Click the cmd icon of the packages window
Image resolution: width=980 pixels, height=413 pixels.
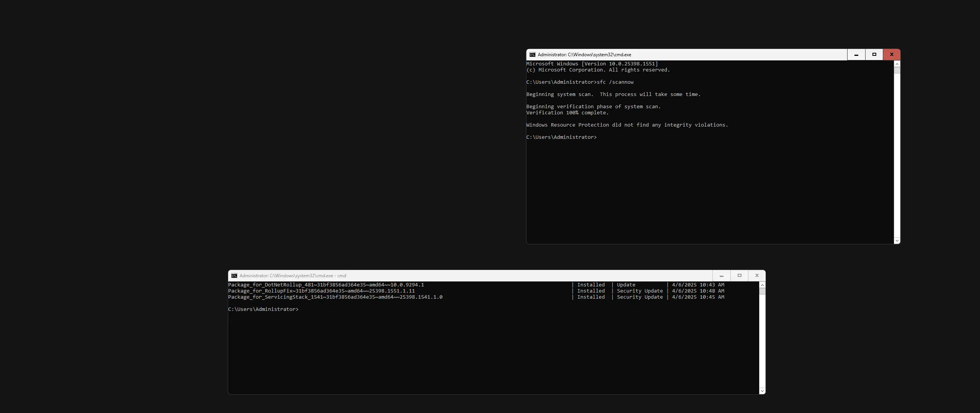click(x=234, y=276)
